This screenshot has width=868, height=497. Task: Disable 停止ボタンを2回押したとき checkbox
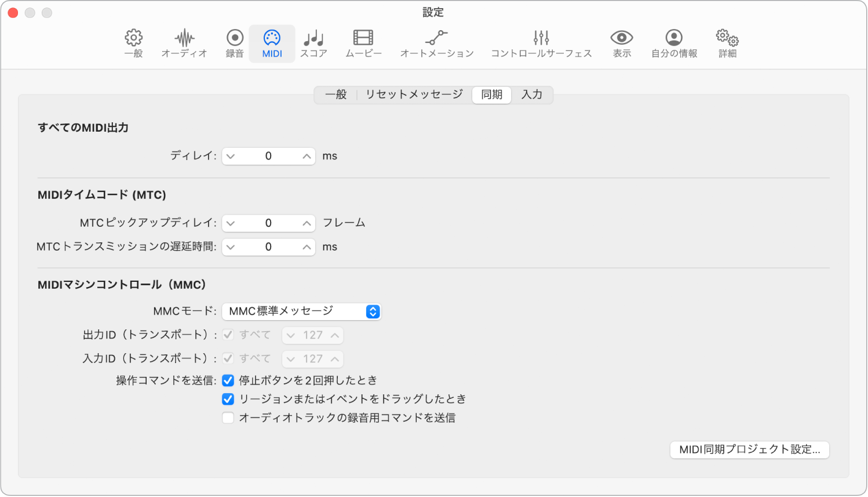227,380
